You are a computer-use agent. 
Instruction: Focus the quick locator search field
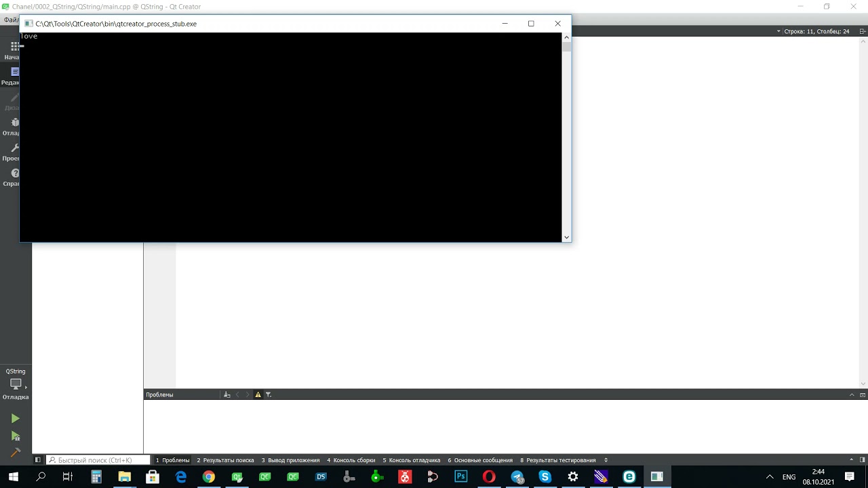[x=98, y=460]
